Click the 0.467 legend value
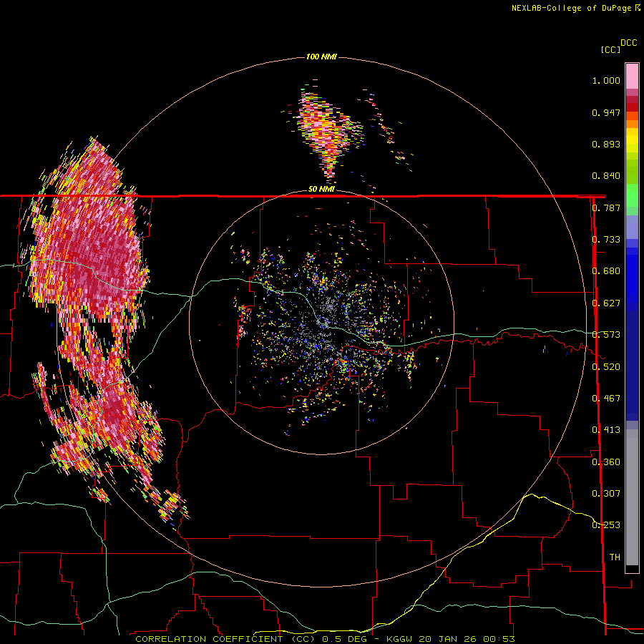Viewport: 644px width, 644px height. (x=606, y=399)
